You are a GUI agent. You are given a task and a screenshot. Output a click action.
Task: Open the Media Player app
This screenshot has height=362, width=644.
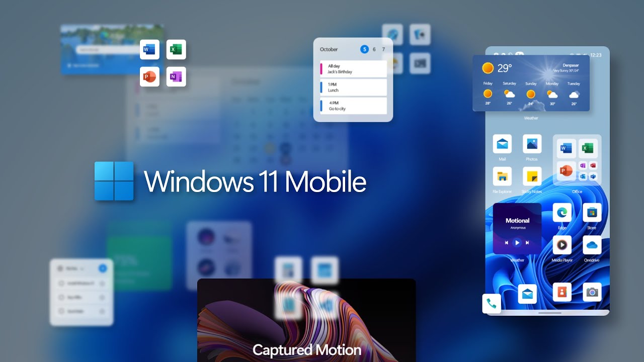tap(562, 245)
